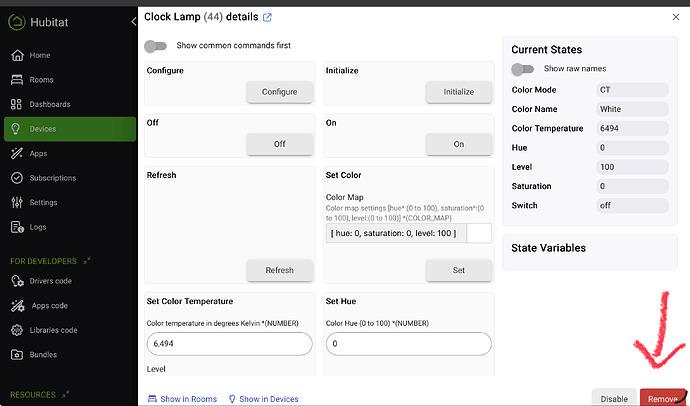This screenshot has height=406, width=690.
Task: Turn the lamp Off
Action: (279, 144)
